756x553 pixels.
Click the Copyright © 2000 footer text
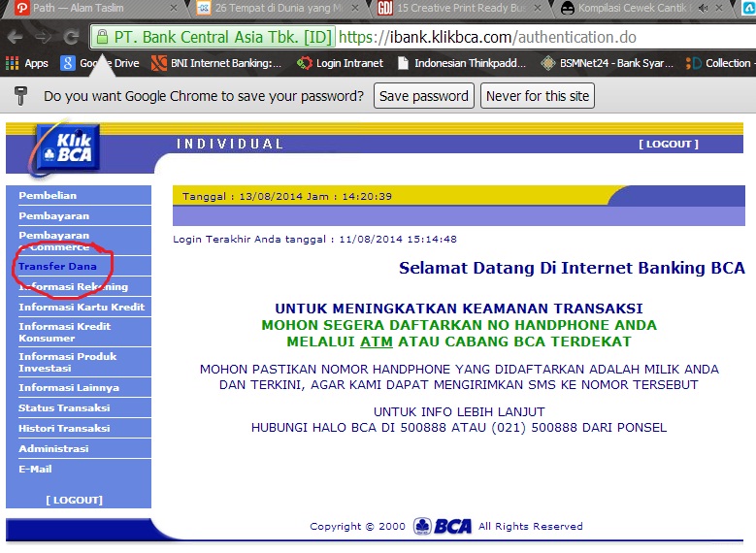click(x=357, y=526)
